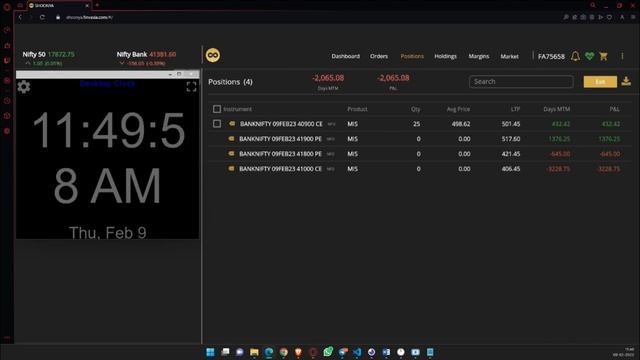This screenshot has height=360, width=640.
Task: Sort by the Avg Price column header
Action: [x=458, y=109]
